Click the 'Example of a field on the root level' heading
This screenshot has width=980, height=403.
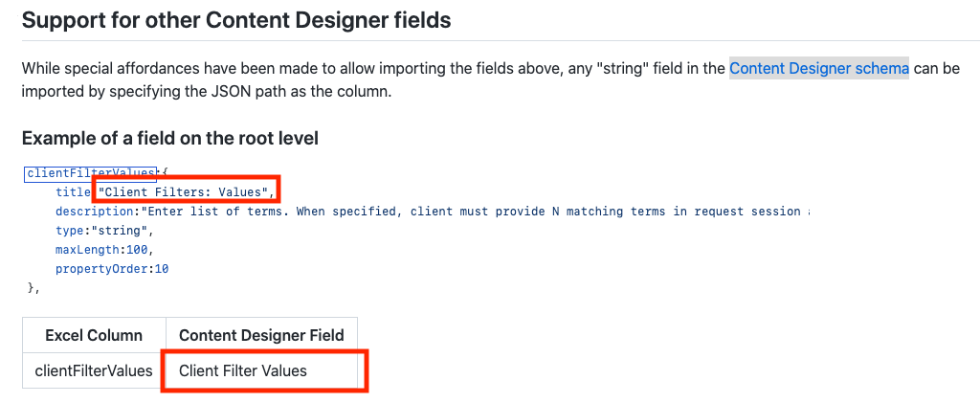(x=170, y=139)
